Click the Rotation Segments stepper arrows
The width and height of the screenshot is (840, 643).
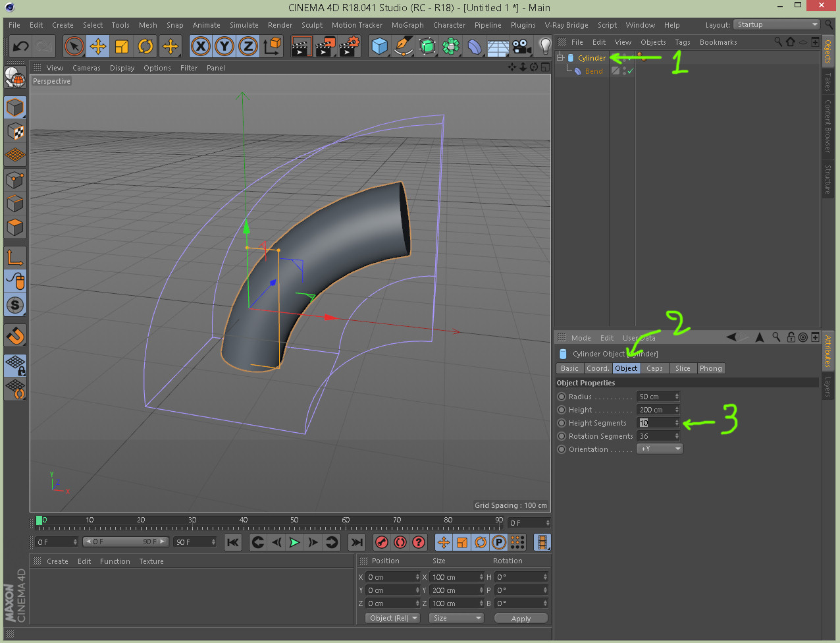tap(677, 436)
